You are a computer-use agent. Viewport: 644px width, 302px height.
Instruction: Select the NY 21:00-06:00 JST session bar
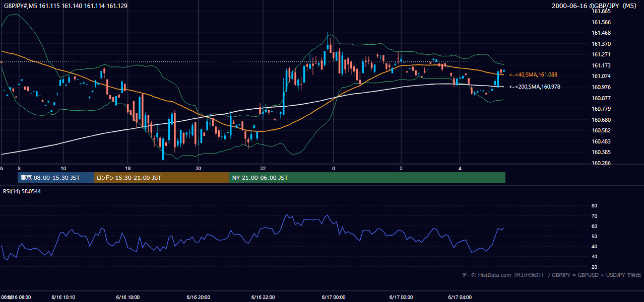point(367,178)
